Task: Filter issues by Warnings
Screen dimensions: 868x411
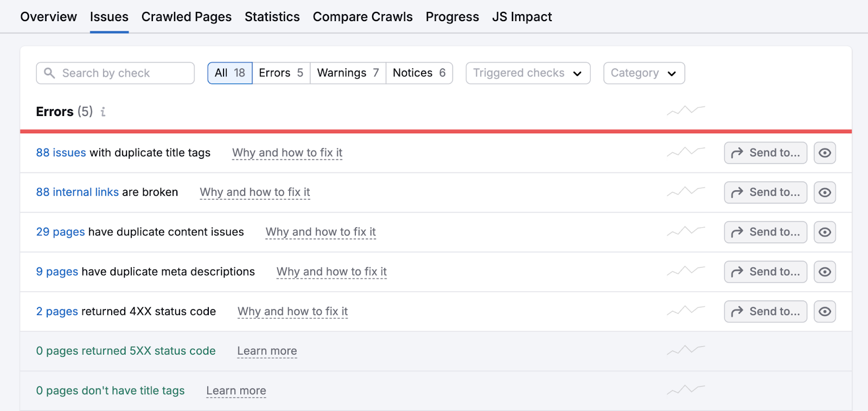Action: [348, 73]
